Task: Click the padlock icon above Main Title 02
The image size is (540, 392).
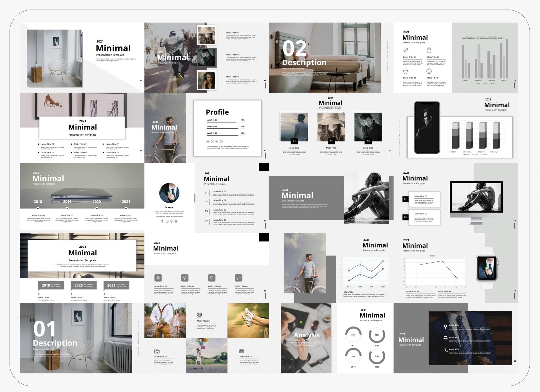Action: pos(429,50)
